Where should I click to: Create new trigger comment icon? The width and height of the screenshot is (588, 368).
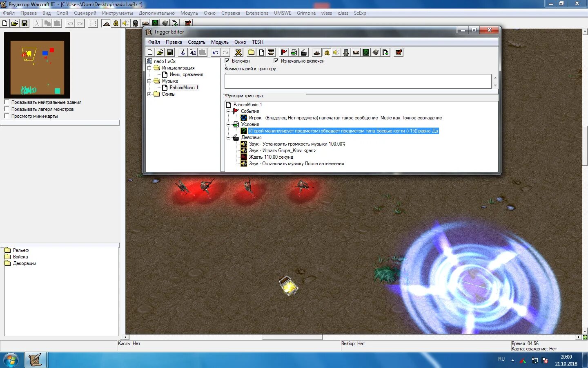pos(271,52)
